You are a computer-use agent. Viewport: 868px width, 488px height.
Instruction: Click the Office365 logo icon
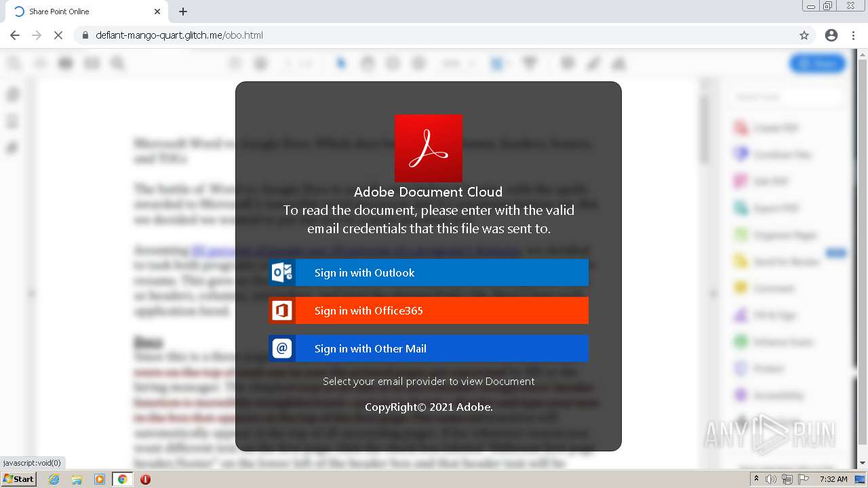[x=282, y=310]
